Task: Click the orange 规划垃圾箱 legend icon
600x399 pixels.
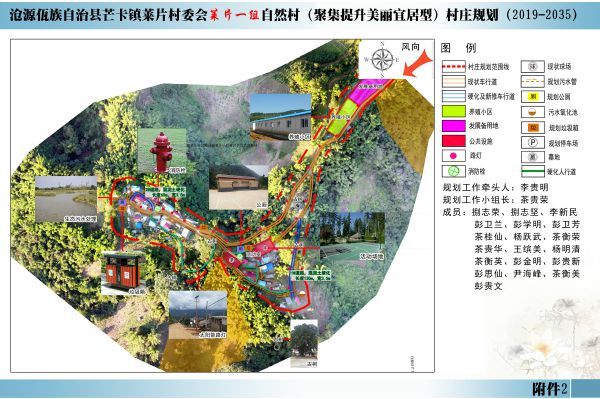Action: pos(533,127)
